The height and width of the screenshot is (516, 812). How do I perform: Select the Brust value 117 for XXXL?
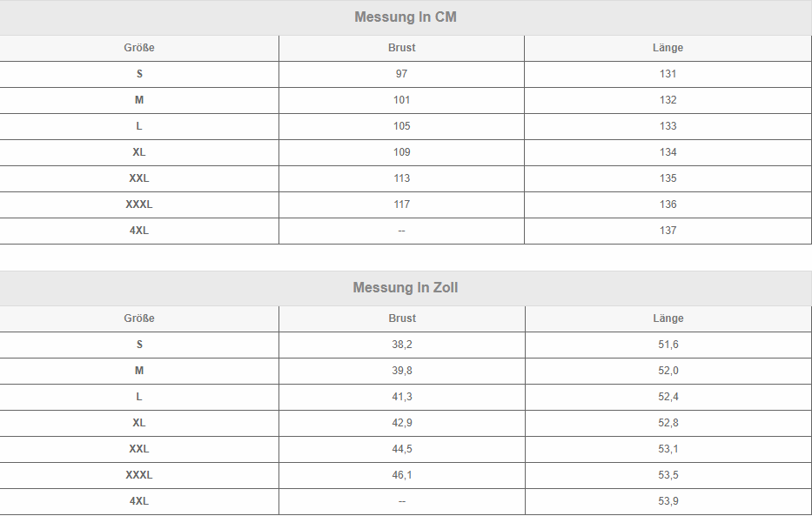pos(401,204)
